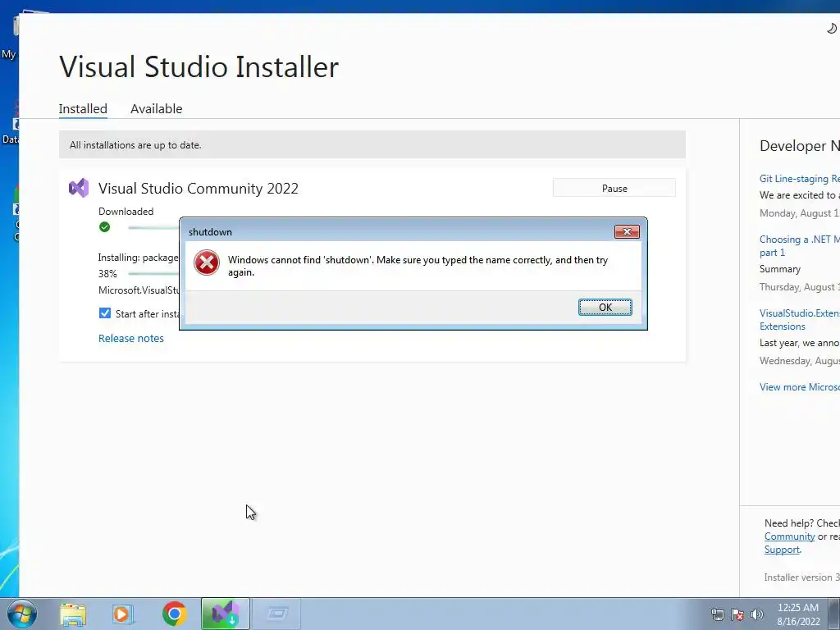Select Visual Studio Installer taskbar icon
The width and height of the screenshot is (840, 630).
(x=225, y=614)
